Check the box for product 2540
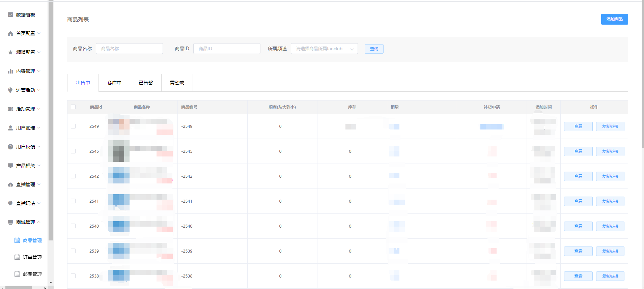 point(73,226)
